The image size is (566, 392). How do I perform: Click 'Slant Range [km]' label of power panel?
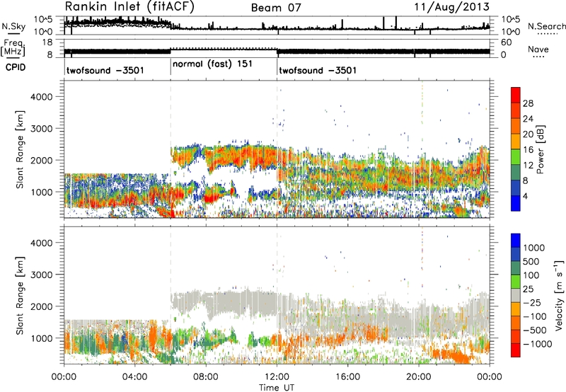[x=20, y=149]
